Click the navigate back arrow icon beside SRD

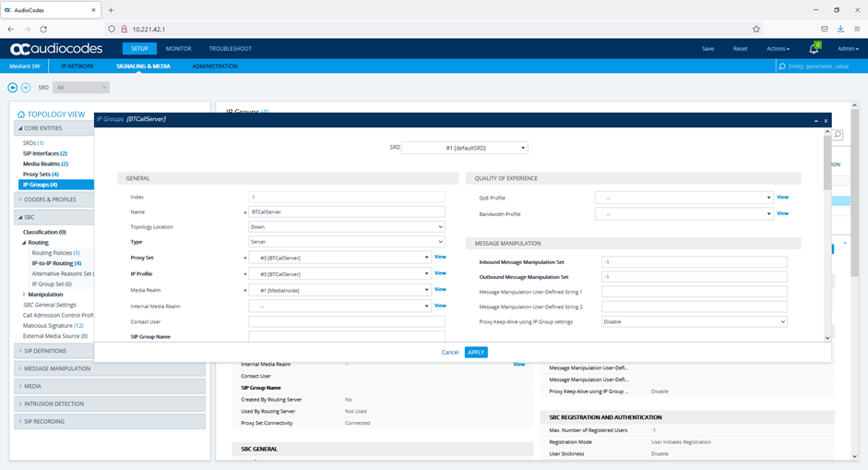pos(12,88)
